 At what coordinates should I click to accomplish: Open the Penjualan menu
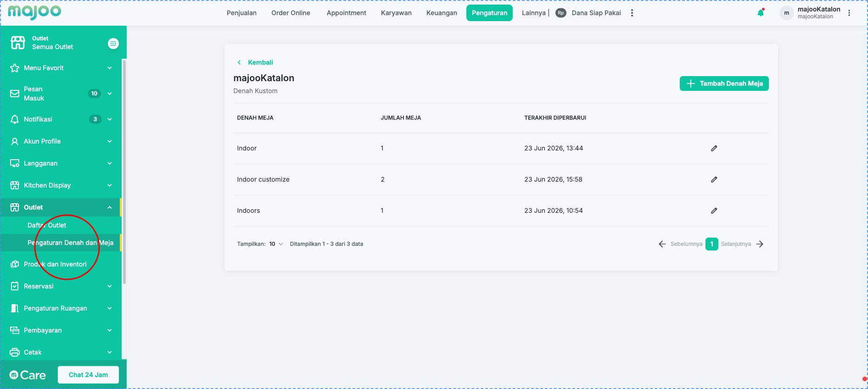(x=241, y=13)
